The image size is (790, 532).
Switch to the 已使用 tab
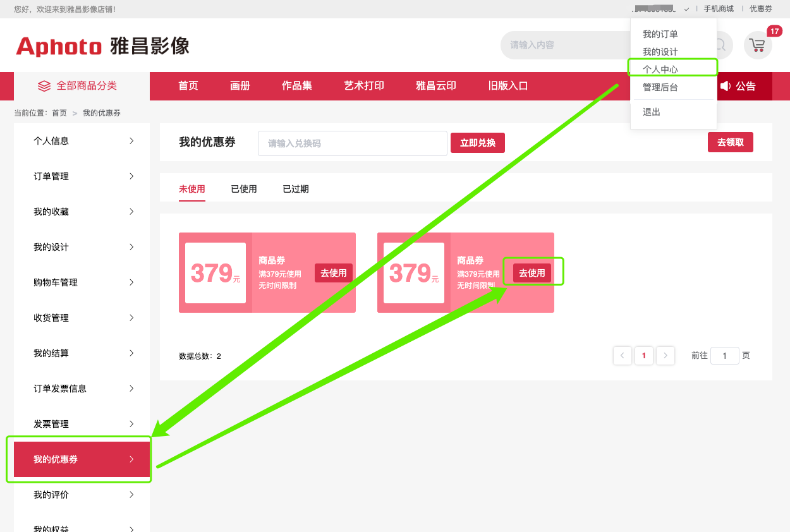[243, 189]
